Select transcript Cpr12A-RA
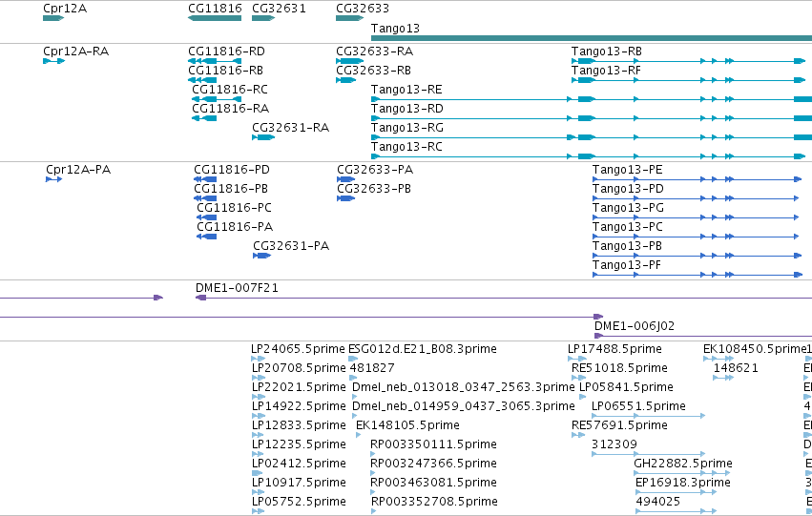Image resolution: width=812 pixels, height=516 pixels. (75, 52)
